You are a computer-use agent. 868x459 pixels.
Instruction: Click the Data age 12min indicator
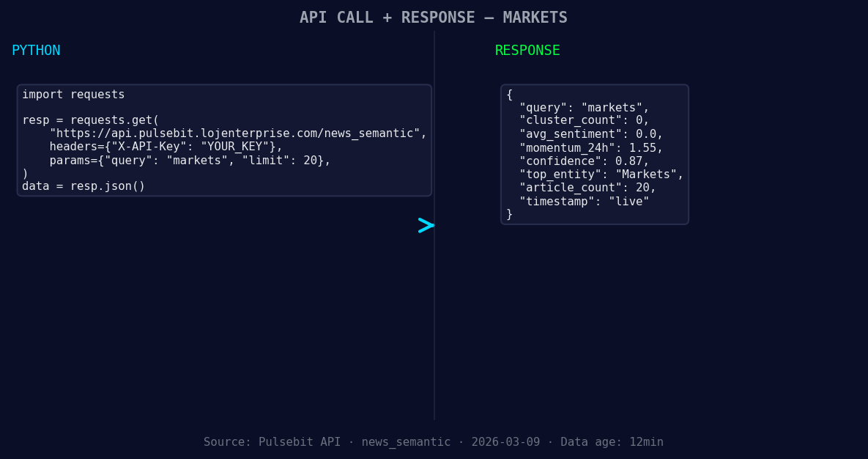tap(612, 441)
